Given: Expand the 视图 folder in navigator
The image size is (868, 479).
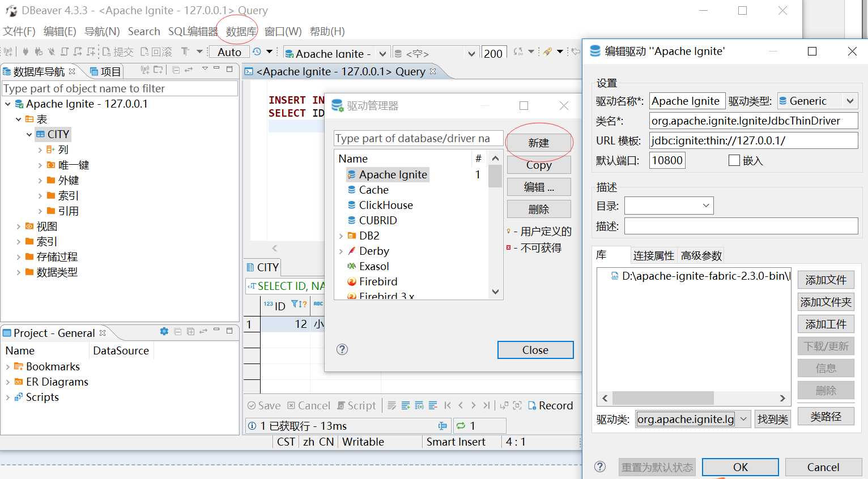Looking at the screenshot, I should (x=19, y=226).
